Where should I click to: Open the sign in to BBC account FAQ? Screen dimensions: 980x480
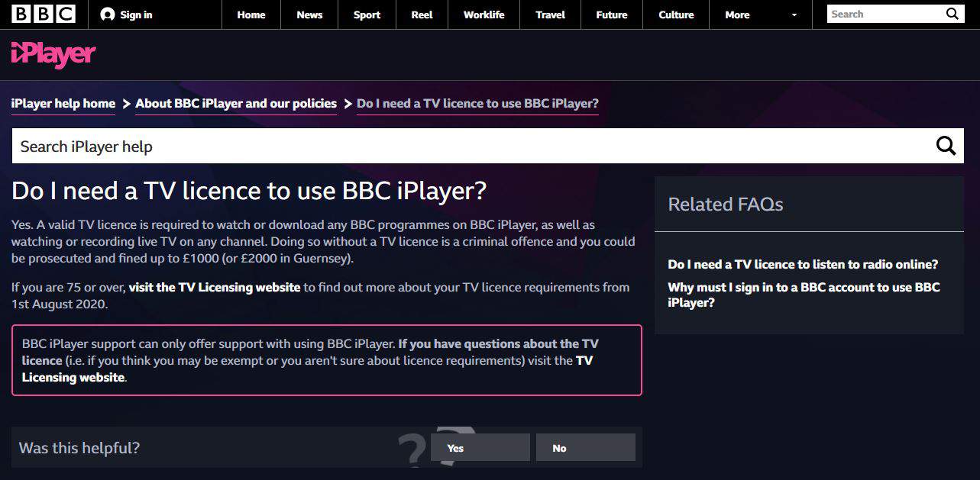[x=804, y=295]
